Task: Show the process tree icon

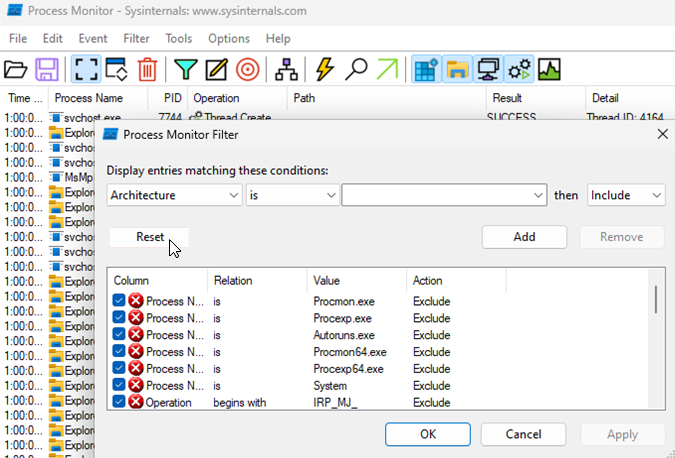Action: click(286, 69)
